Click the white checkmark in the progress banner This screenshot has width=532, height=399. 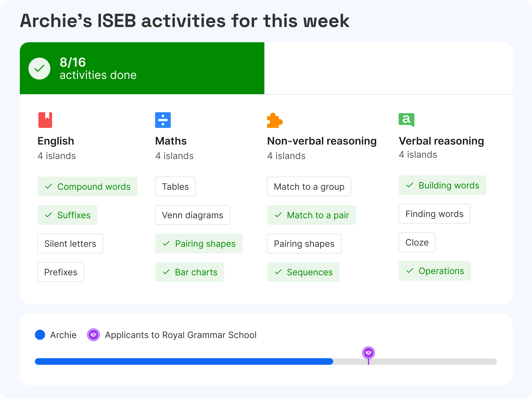[x=40, y=68]
